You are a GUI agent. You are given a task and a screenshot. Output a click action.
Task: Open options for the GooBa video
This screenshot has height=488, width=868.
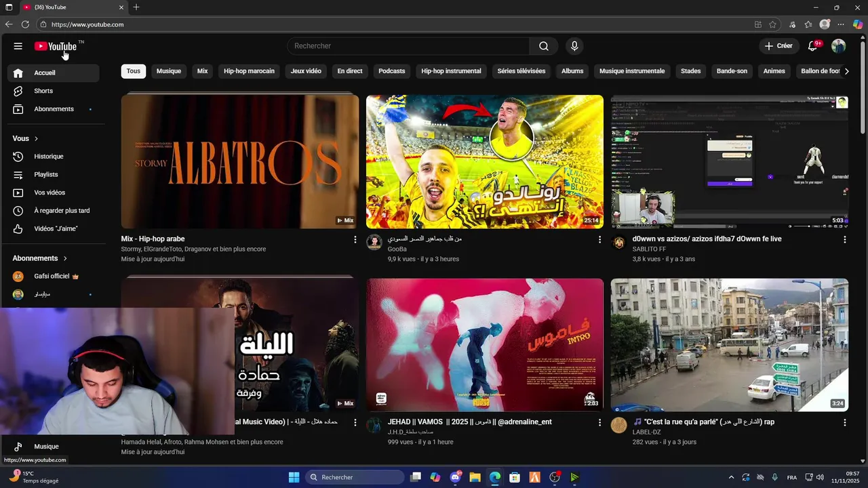599,239
